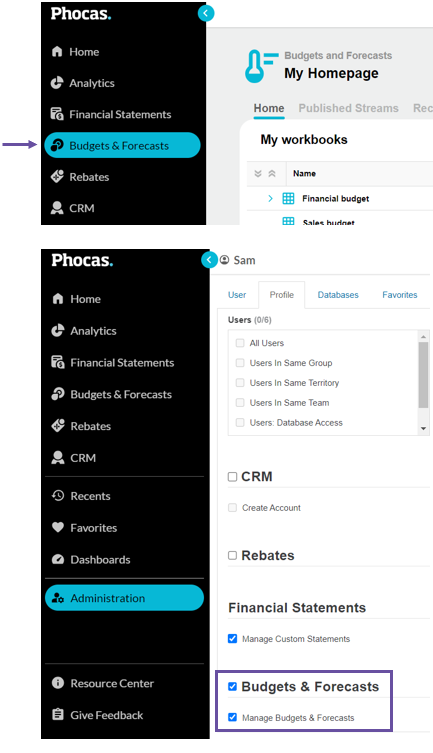Image resolution: width=433 pixels, height=753 pixels.
Task: Disable the Manage Custom Statements checkbox
Action: point(232,639)
